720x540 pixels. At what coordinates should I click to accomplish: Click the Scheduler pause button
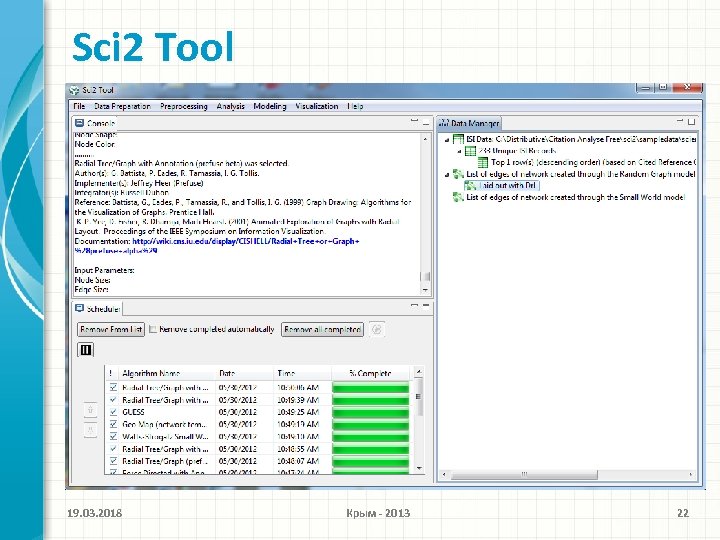[x=86, y=350]
